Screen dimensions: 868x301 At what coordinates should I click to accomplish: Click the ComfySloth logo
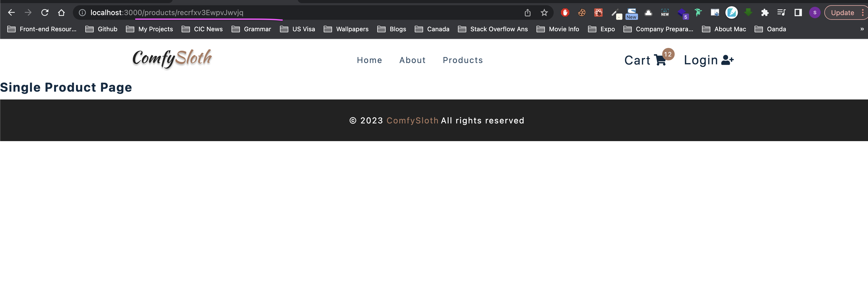pos(172,58)
